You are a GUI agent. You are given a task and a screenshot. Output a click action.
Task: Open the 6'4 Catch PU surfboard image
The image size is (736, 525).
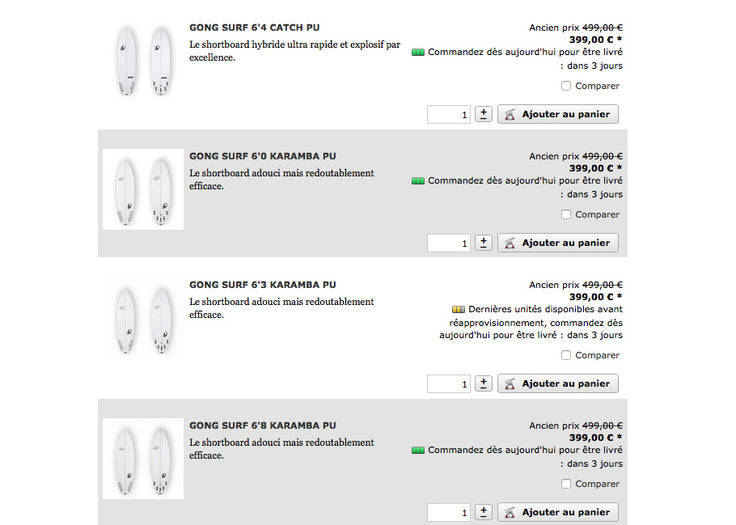143,62
